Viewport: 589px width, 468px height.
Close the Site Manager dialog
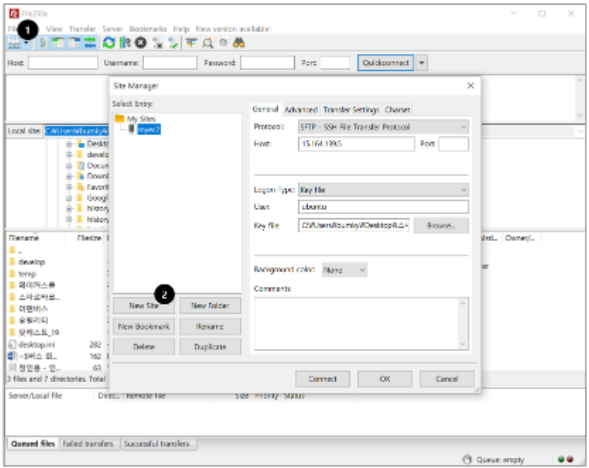[470, 86]
